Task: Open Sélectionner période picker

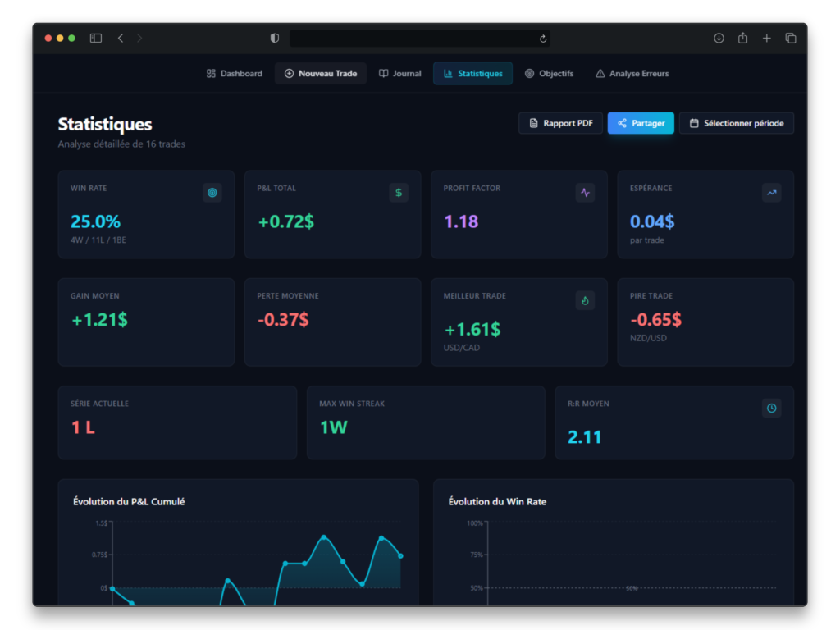Action: tap(736, 123)
